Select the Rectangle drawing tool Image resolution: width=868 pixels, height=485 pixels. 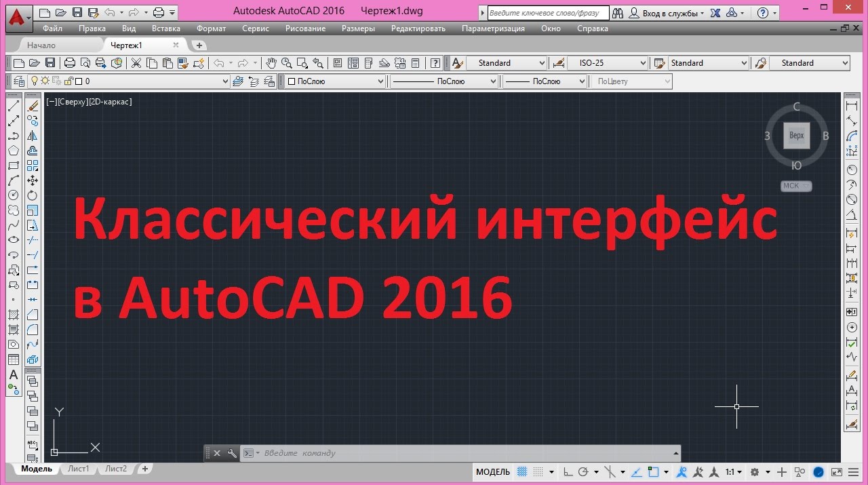13,166
